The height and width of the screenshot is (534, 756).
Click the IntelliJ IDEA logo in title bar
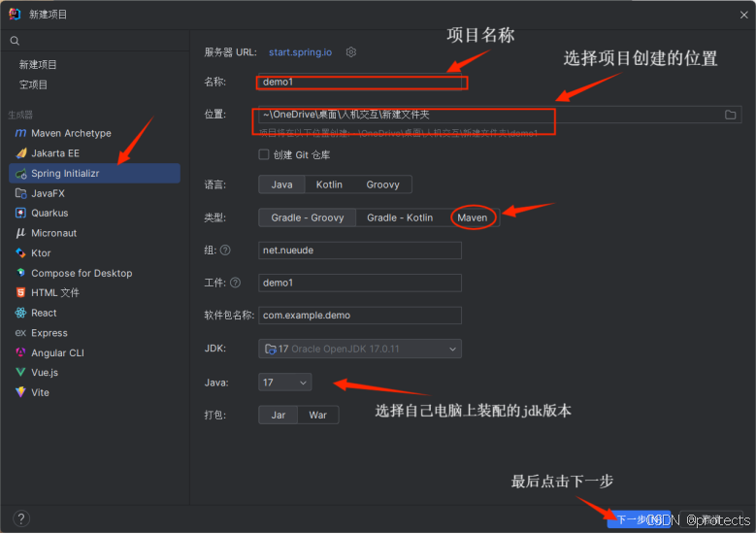click(x=15, y=14)
